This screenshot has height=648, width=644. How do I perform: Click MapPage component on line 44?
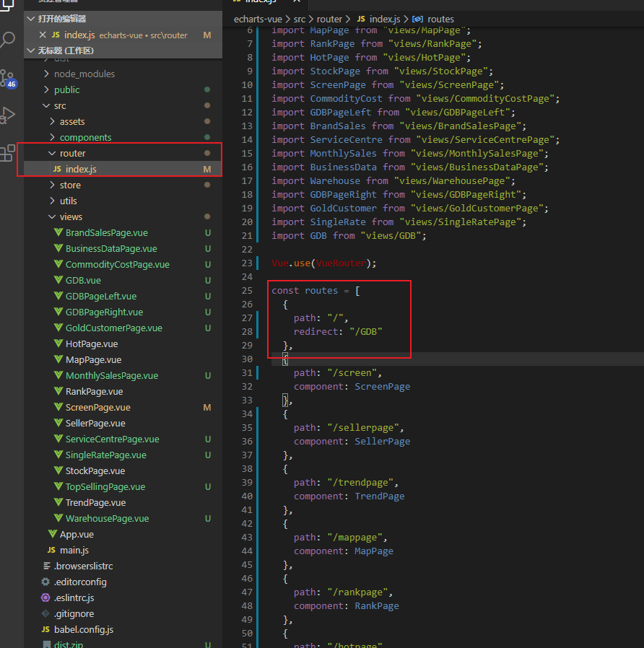coord(374,551)
